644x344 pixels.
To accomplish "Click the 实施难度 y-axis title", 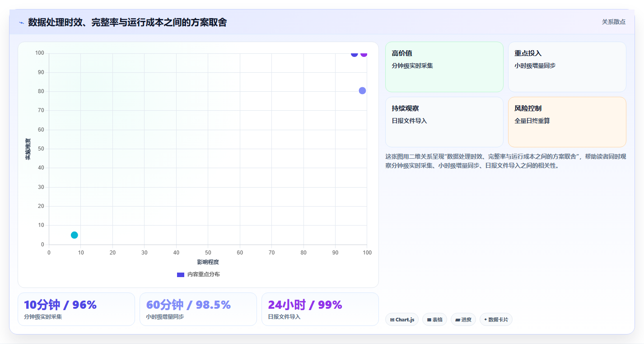I will point(28,149).
